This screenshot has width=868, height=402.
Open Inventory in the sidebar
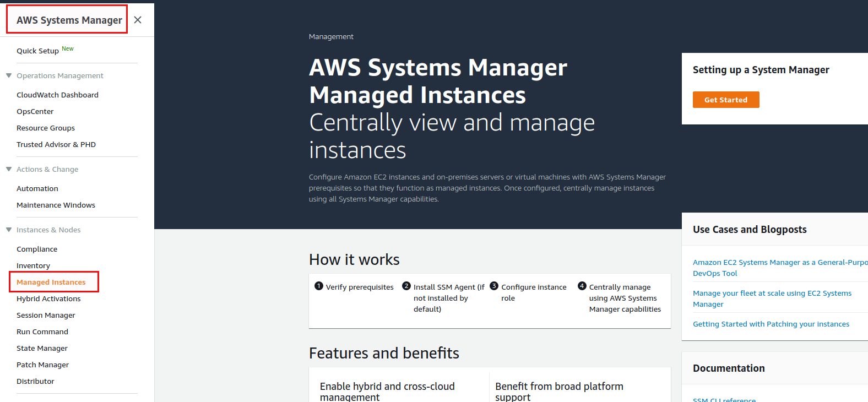coord(33,265)
